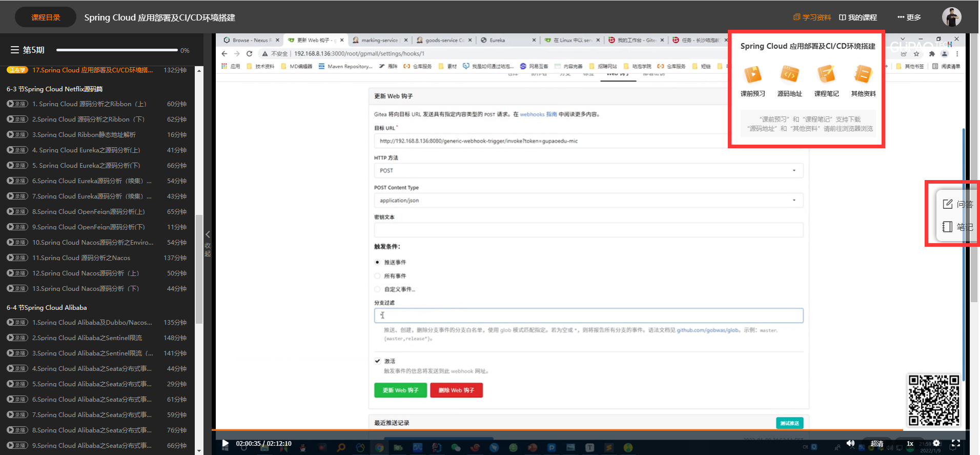Switch to the Browse - Nexus browser tab
980x455 pixels.
pyautogui.click(x=251, y=40)
